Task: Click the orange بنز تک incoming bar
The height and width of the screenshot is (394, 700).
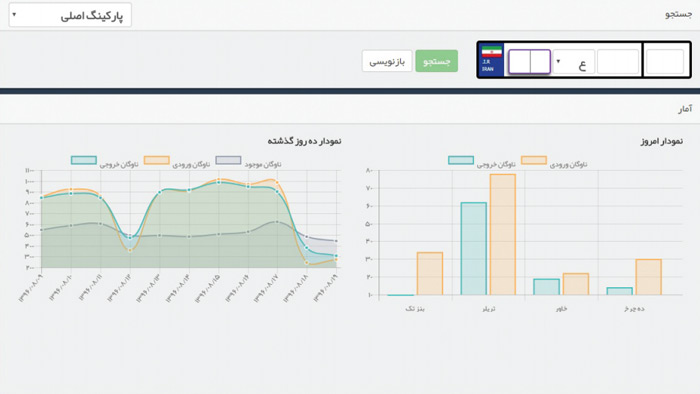Action: pos(430,274)
